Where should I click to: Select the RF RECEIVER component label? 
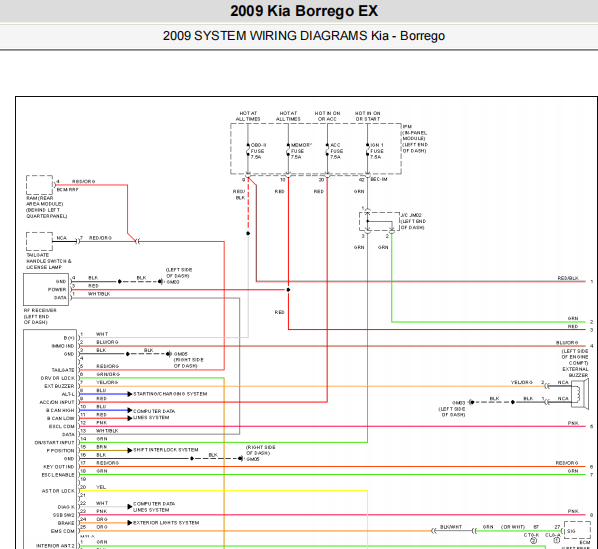click(40, 316)
